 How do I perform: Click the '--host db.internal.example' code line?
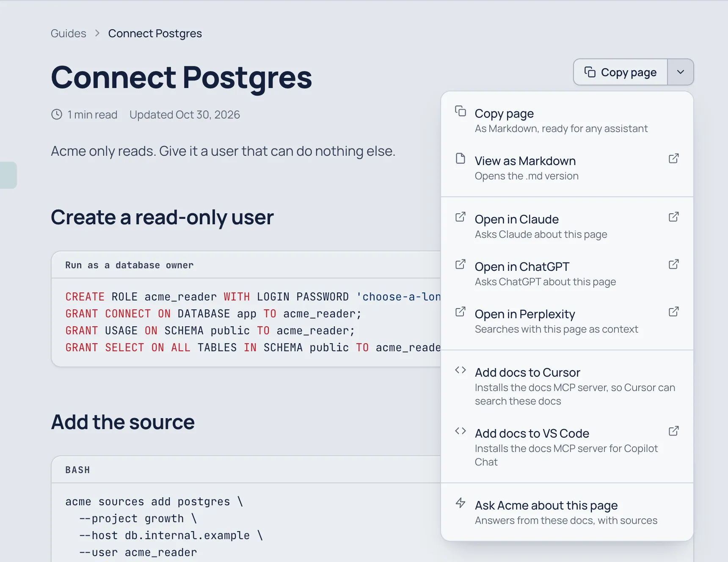click(171, 535)
